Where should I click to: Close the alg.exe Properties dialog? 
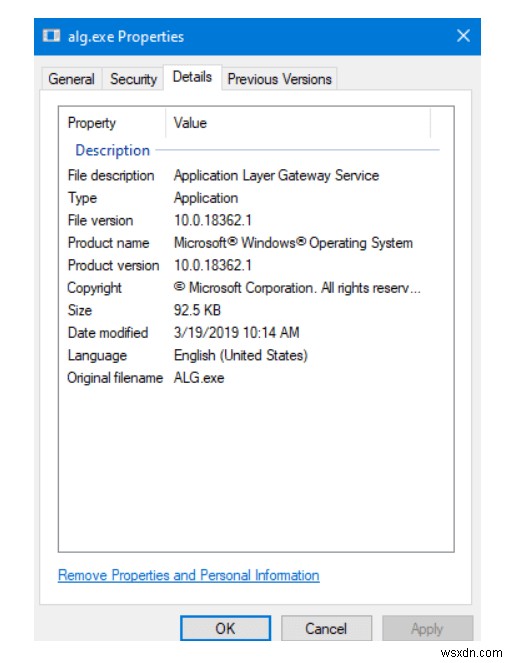[463, 36]
